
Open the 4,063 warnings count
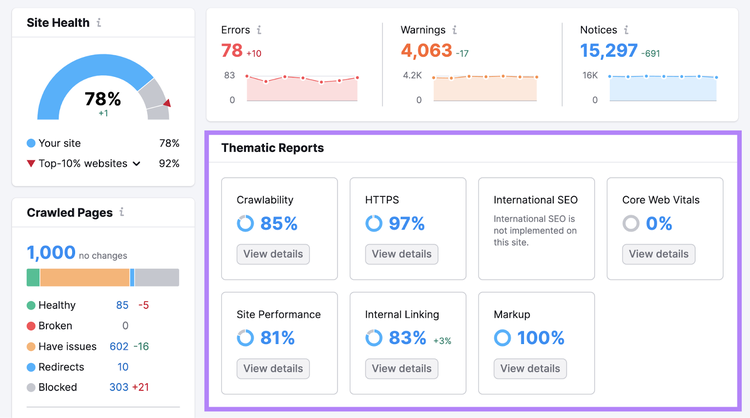coord(426,51)
